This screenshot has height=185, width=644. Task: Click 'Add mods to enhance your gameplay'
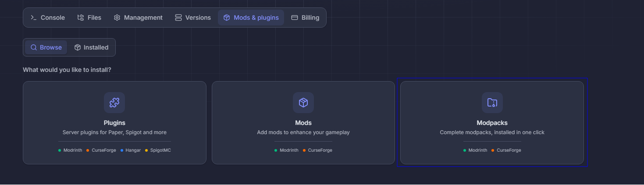(303, 132)
